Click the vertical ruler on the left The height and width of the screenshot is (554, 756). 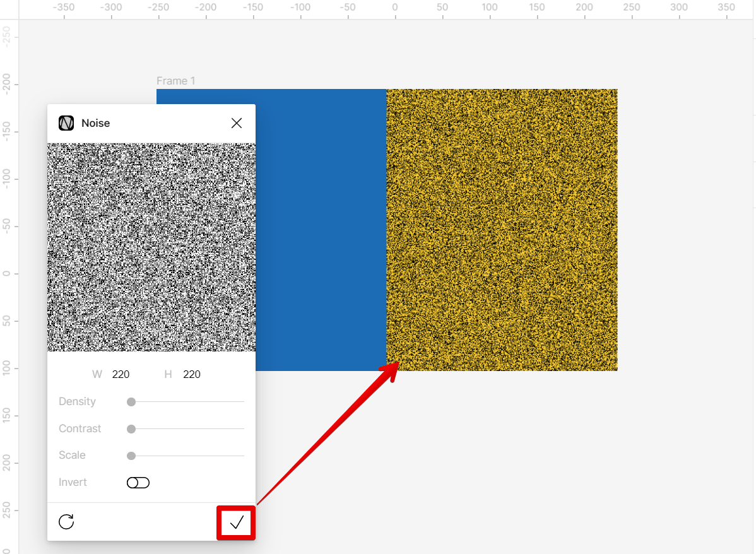(8, 271)
